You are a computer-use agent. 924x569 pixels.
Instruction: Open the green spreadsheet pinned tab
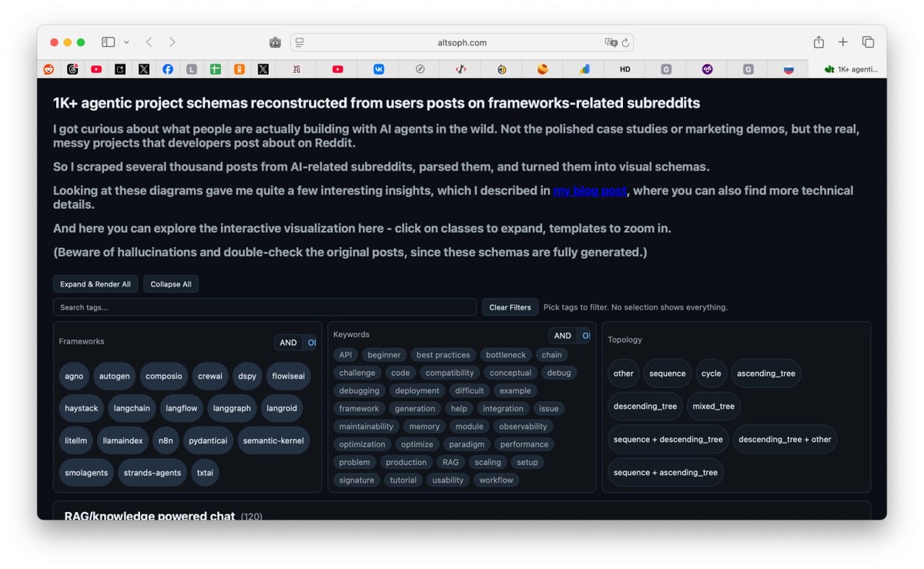coord(216,69)
